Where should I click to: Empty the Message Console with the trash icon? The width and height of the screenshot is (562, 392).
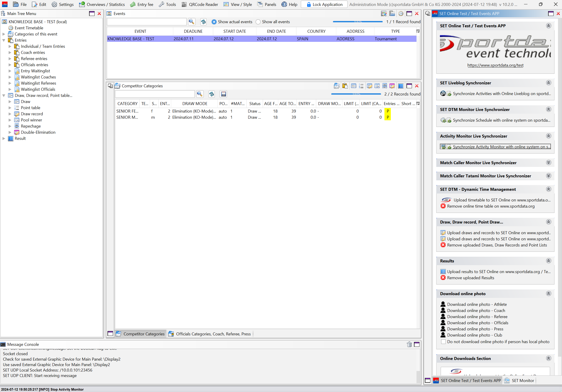pyautogui.click(x=409, y=344)
